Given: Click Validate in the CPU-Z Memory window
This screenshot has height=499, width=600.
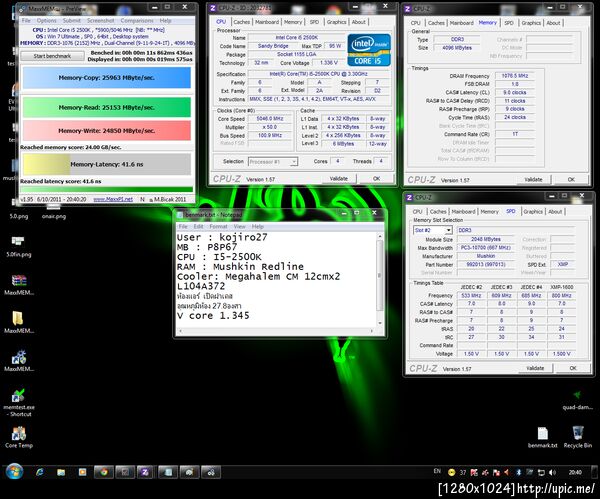Looking at the screenshot, I should 532,180.
